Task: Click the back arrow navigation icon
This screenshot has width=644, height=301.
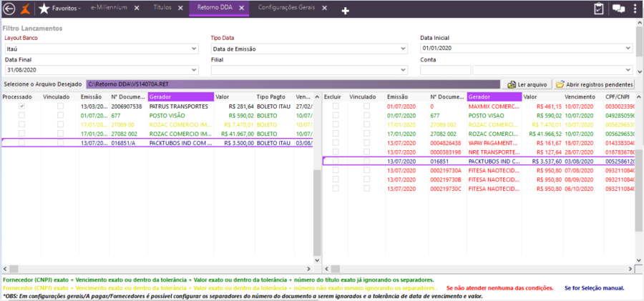Action: pos(8,9)
